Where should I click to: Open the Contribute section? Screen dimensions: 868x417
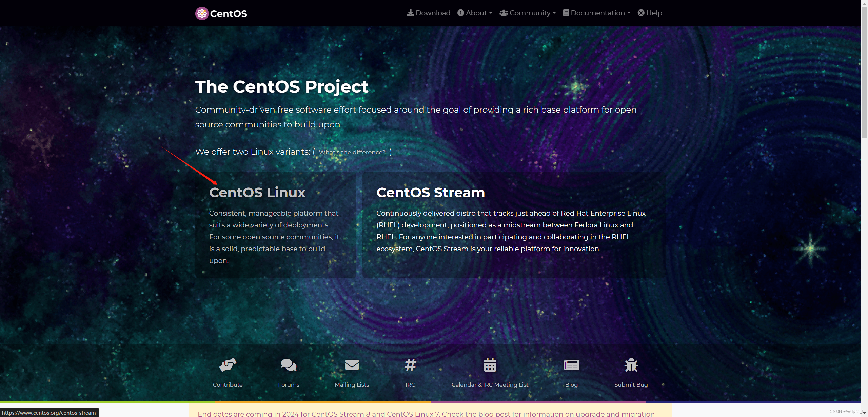tap(227, 371)
